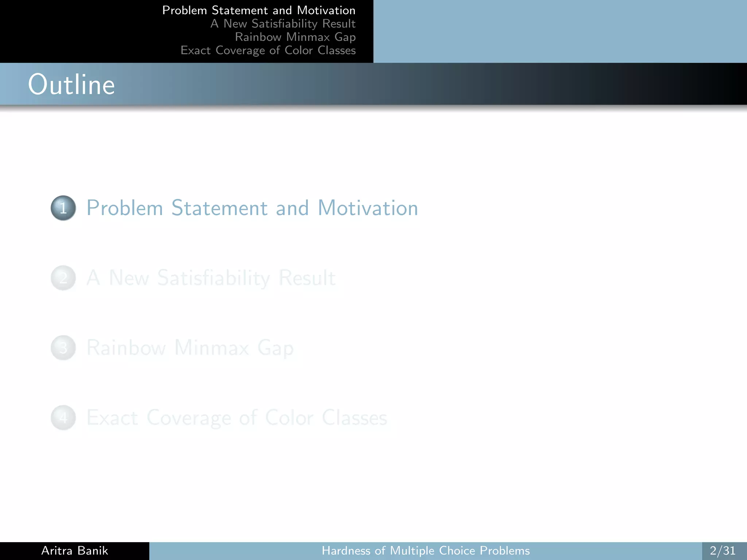Click the 'Outline' frame title text
The image size is (747, 560).
71,85
